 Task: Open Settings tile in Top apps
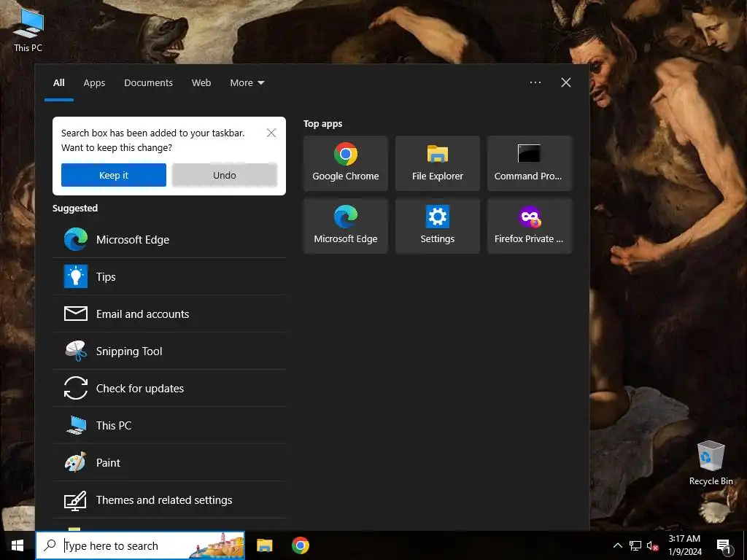438,226
